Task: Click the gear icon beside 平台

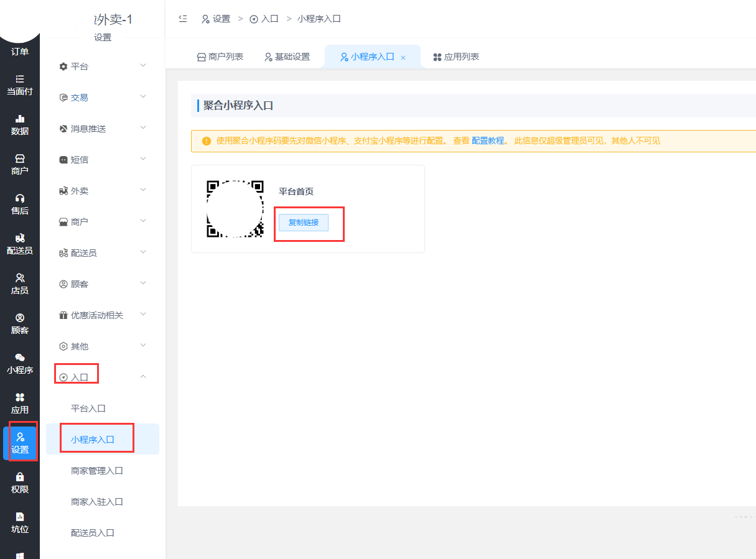Action: 63,67
